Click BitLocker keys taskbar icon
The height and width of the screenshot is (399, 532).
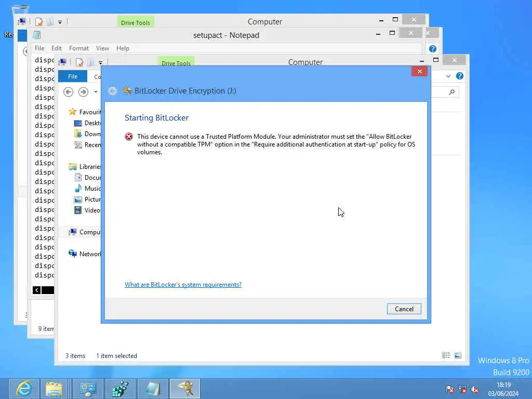coord(185,389)
